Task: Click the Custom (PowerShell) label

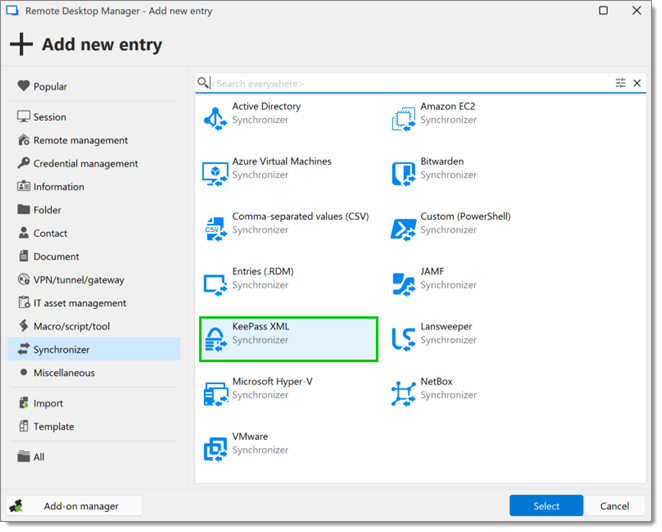Action: [465, 216]
